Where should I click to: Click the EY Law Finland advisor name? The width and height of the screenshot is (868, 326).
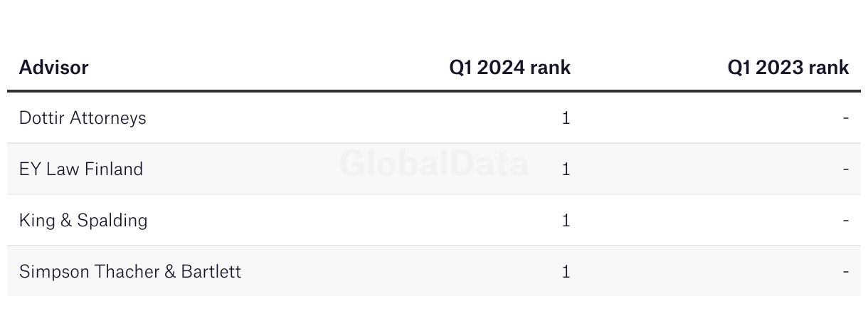[81, 169]
